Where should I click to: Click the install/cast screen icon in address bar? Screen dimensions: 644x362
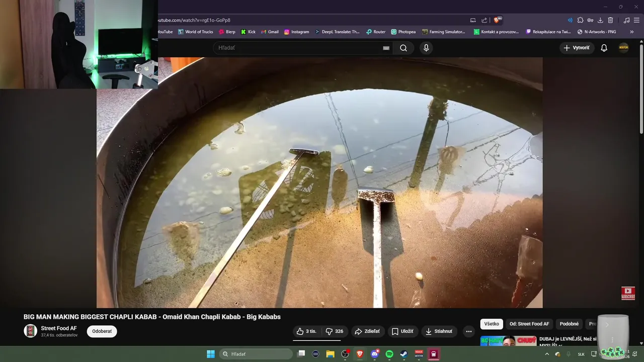pos(473,20)
